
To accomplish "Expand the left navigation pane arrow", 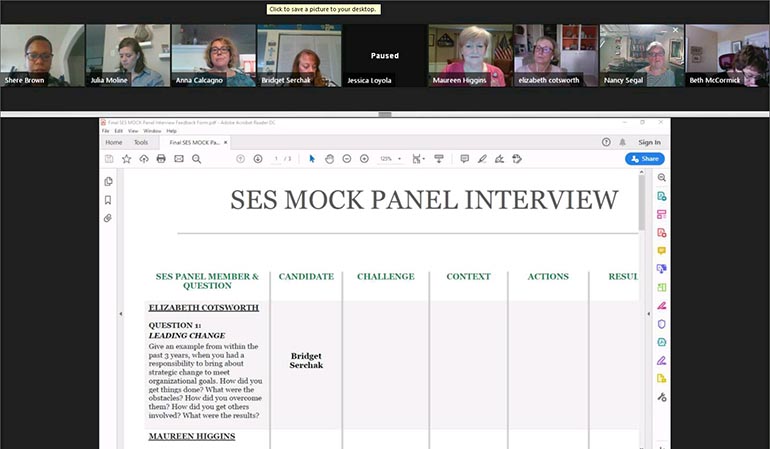I will click(x=121, y=313).
